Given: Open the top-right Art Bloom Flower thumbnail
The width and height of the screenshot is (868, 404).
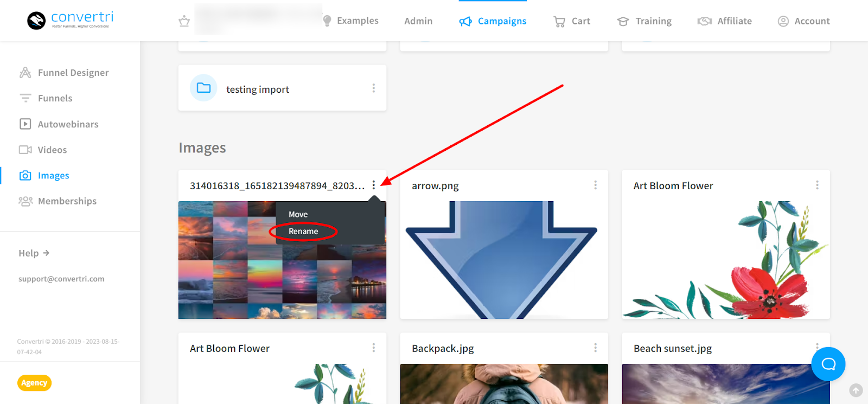Looking at the screenshot, I should (726, 260).
